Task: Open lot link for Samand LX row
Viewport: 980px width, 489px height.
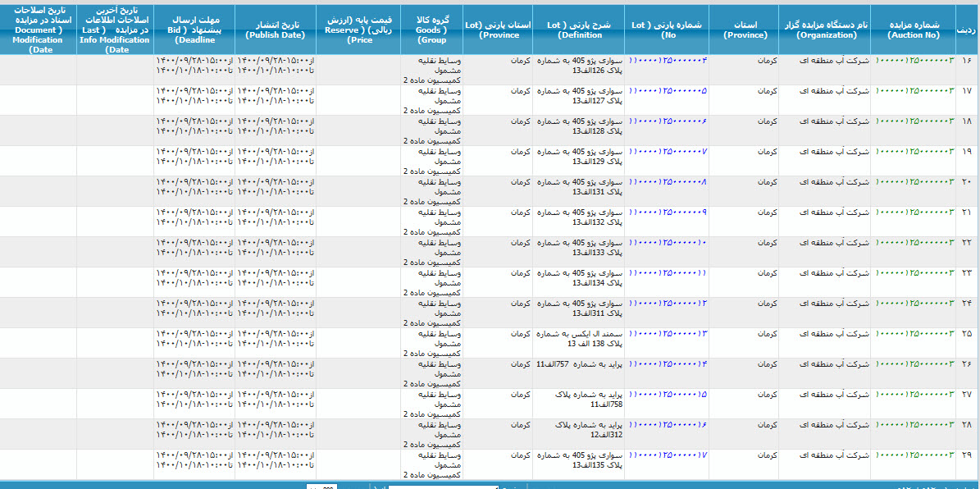Action: tap(668, 334)
